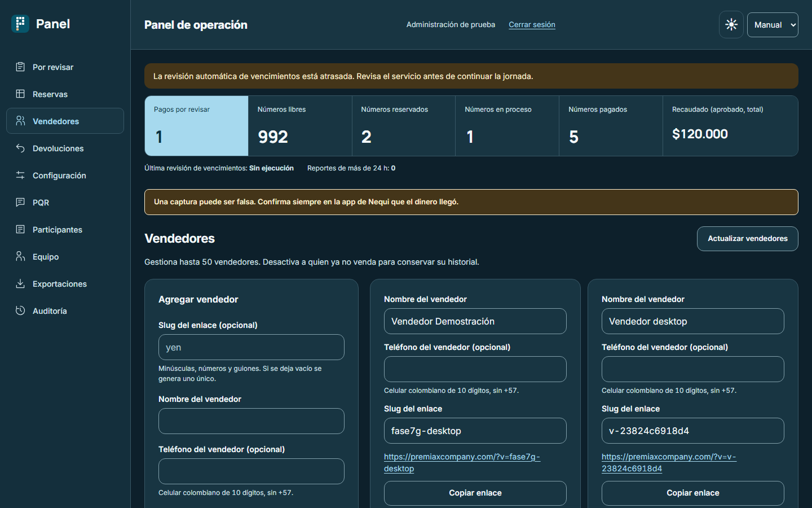The image size is (812, 508).
Task: Open the Vendedores sidebar item
Action: pyautogui.click(x=65, y=121)
